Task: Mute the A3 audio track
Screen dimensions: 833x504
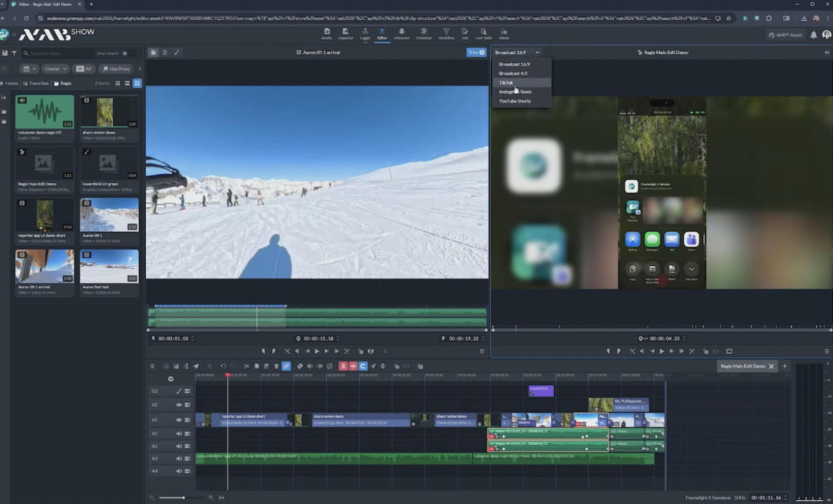Action: 178,459
